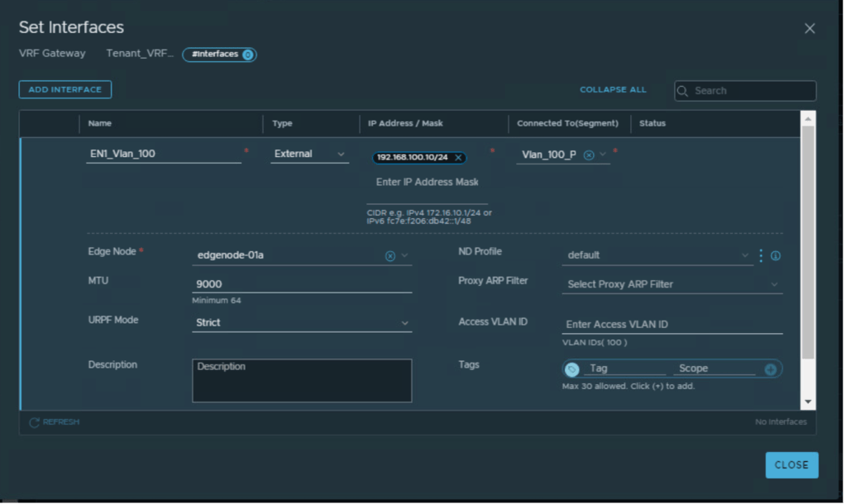Clear the edgenode-01a edge node selection
Viewport: 846px width, 504px height.
click(390, 256)
